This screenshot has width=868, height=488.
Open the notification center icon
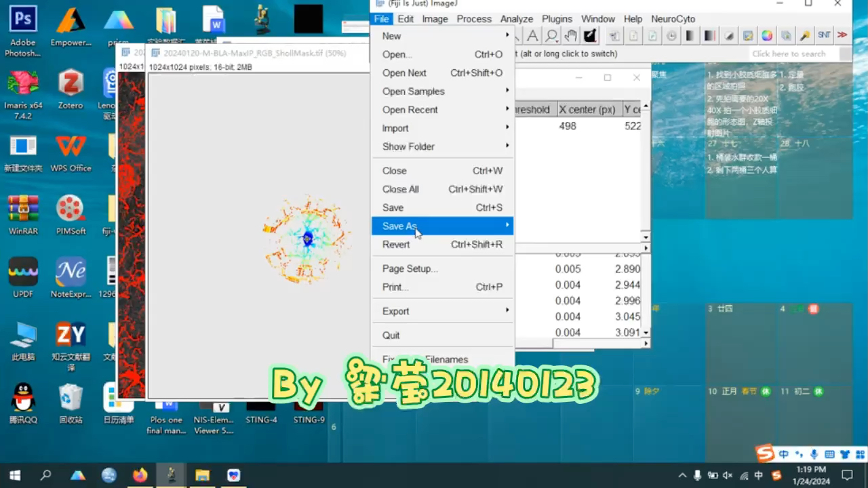point(847,475)
